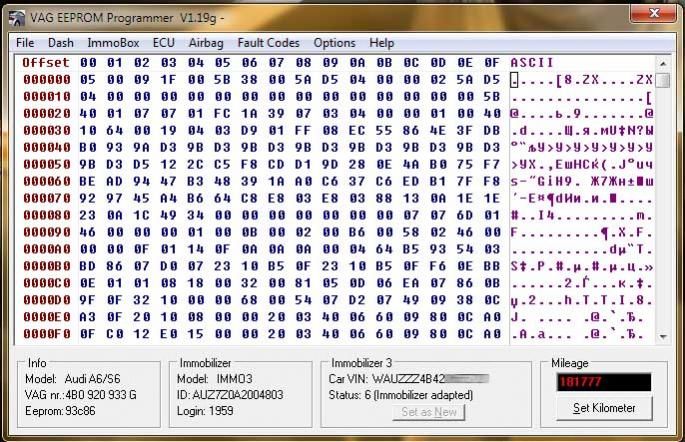Screen dimensions: 685x442
Task: Select offset row 0000A0
Action: pyautogui.click(x=47, y=249)
